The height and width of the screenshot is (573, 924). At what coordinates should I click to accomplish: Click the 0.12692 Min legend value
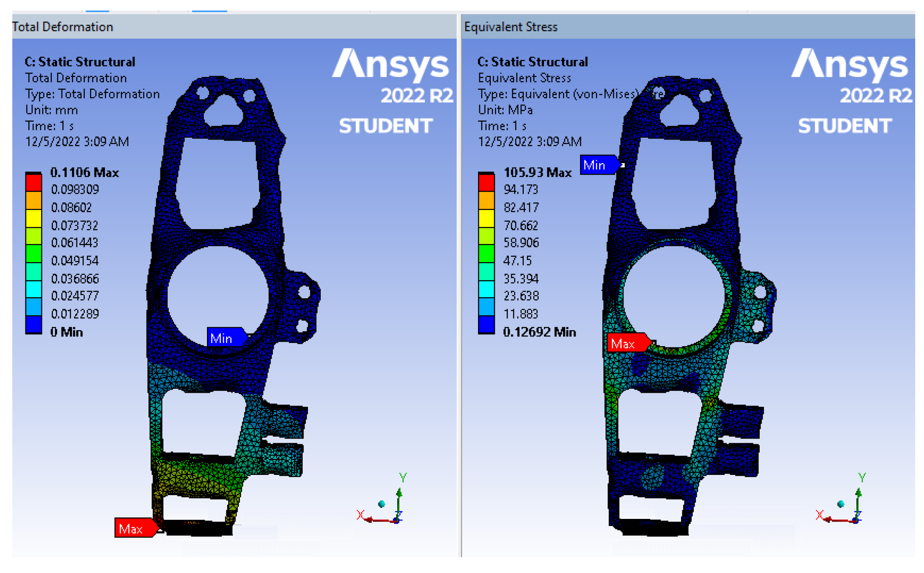[x=539, y=332]
